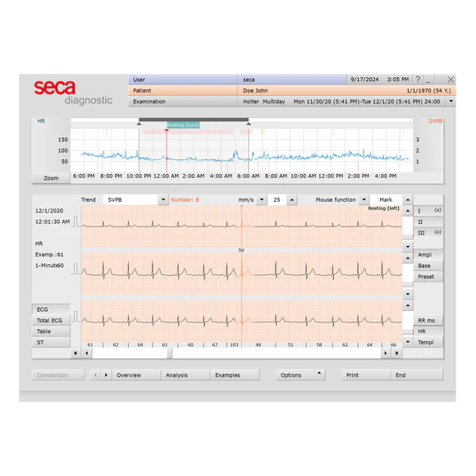Open the Mouse function dropdown arrow
476x476 pixels.
(x=364, y=199)
